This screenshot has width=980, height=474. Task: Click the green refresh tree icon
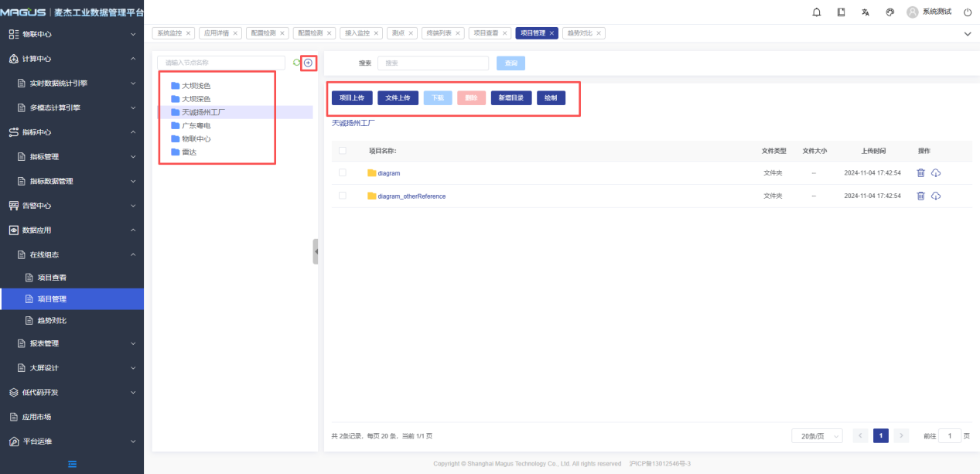[296, 63]
